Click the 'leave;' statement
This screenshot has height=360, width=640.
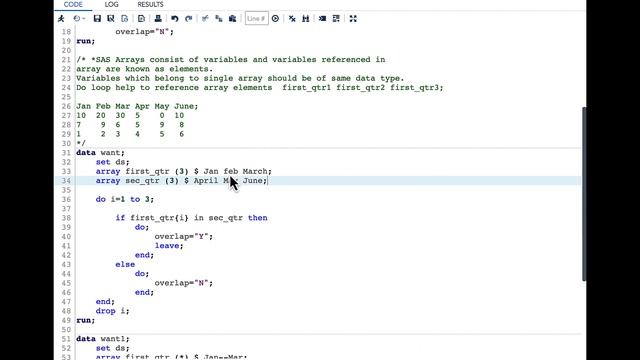pyautogui.click(x=169, y=246)
